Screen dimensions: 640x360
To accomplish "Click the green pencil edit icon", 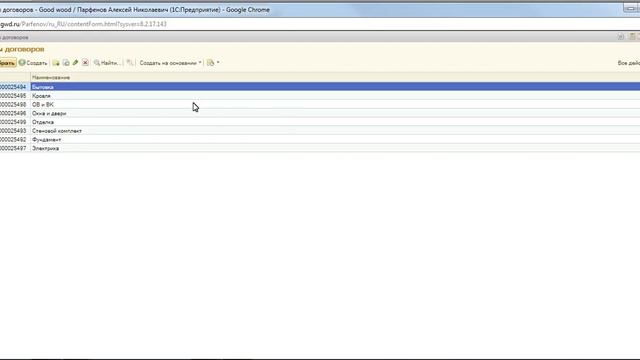I will pos(76,63).
